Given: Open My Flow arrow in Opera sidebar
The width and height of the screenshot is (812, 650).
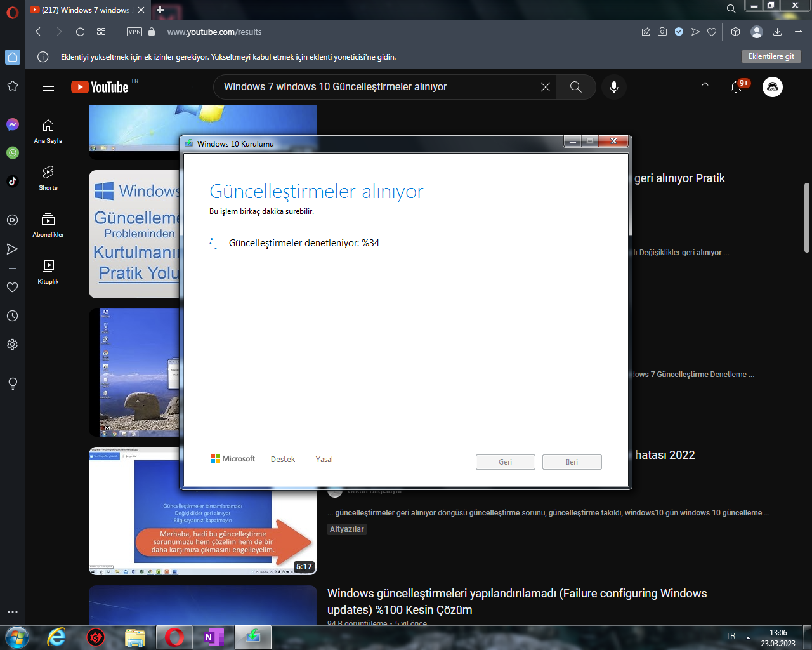Looking at the screenshot, I should (13, 249).
